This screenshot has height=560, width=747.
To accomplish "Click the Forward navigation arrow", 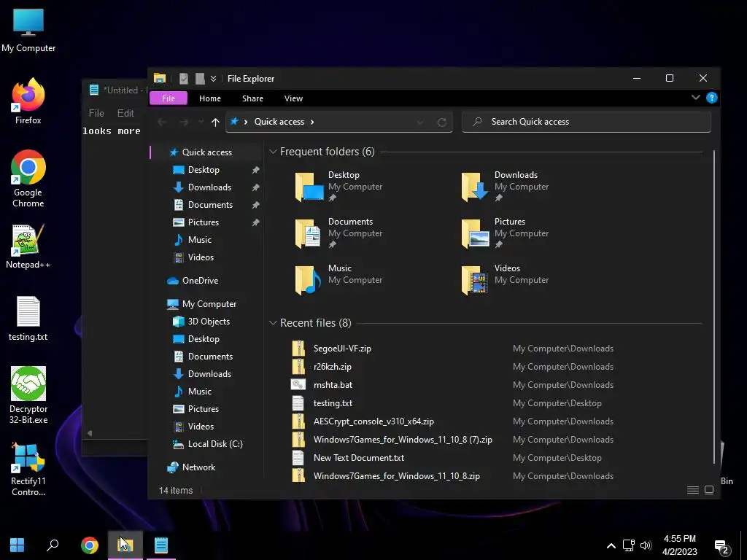I will click(183, 122).
